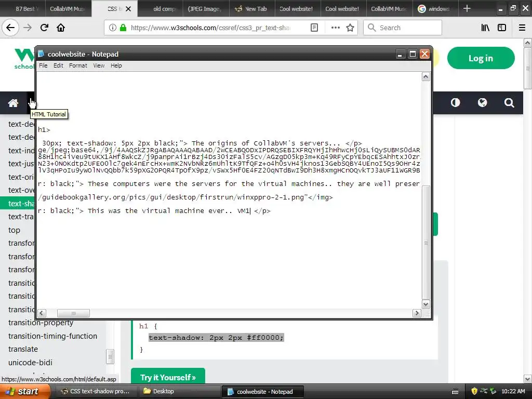Click the site information icon in the address bar
Viewport: 532px width, 399px height.
[113, 28]
